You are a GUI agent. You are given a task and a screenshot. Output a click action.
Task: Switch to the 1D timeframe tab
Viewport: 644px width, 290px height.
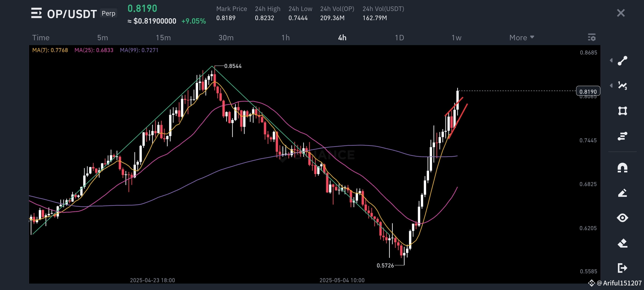tap(400, 38)
